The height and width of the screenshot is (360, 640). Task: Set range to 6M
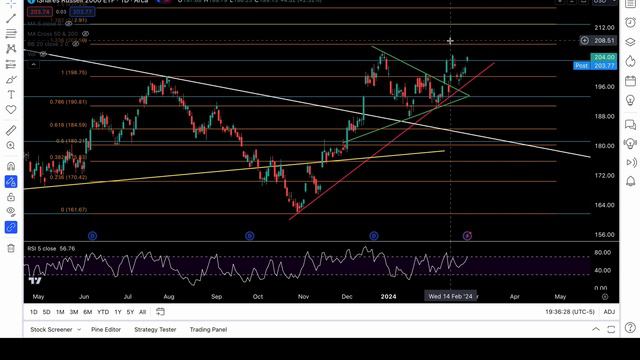(88, 312)
